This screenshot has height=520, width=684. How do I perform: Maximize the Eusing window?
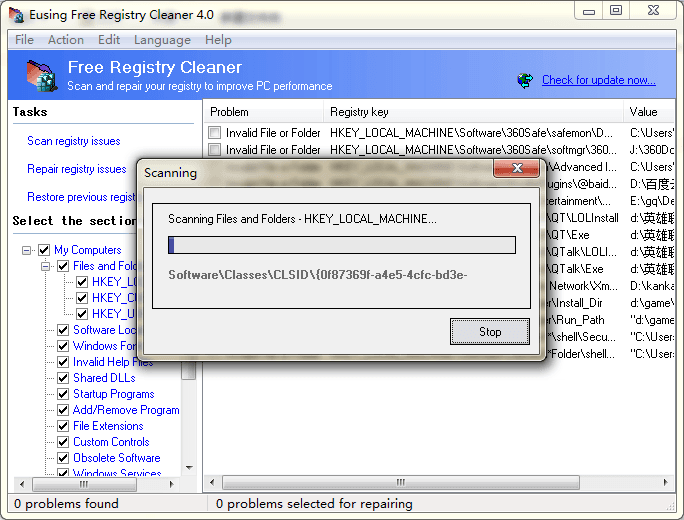tap(616, 10)
